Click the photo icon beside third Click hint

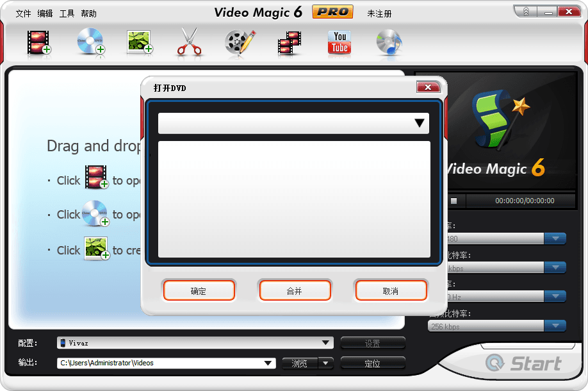pyautogui.click(x=96, y=248)
